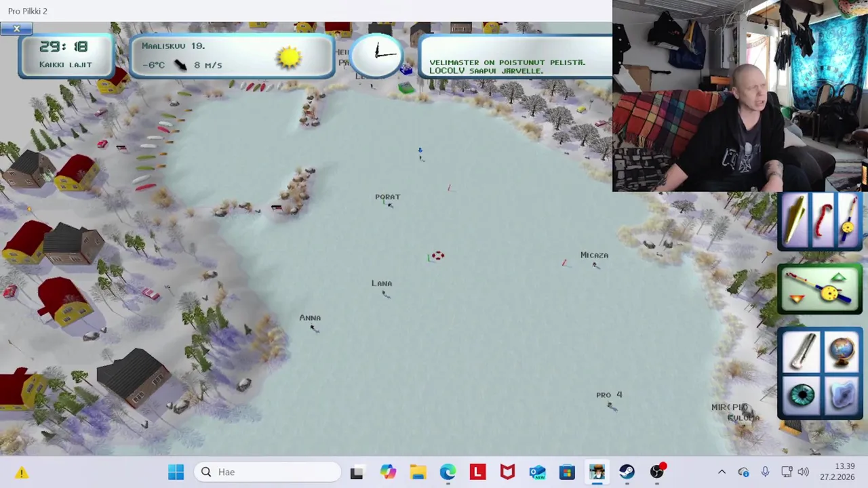Select the player labeled LANA
Screen dimensions: 868x488
(x=382, y=283)
